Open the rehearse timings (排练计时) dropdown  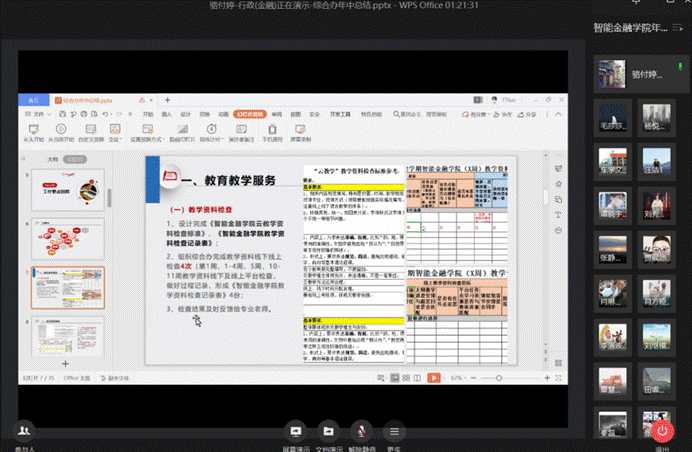tap(211, 132)
